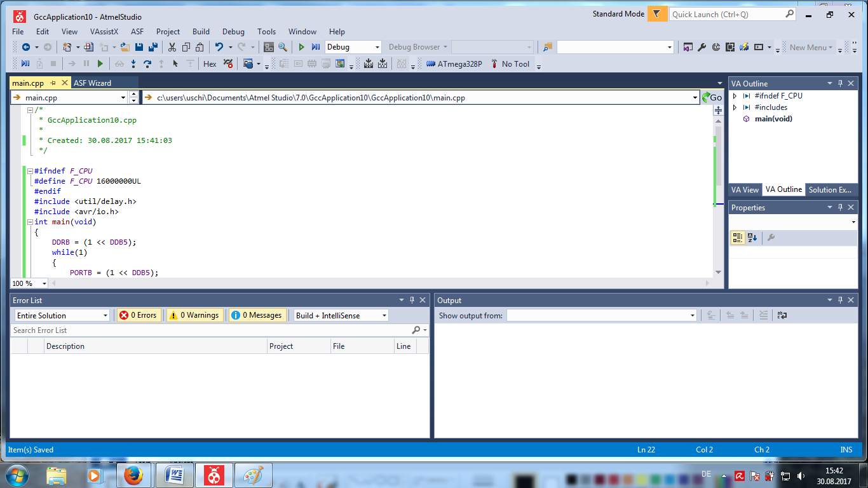Open the Show output from dropdown

click(x=693, y=315)
